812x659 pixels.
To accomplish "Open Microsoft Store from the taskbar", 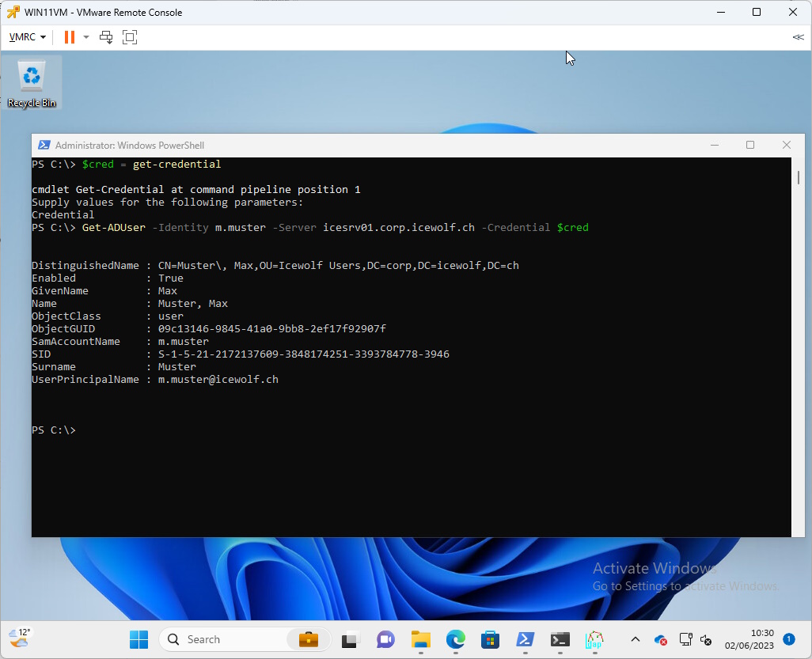I will coord(490,639).
